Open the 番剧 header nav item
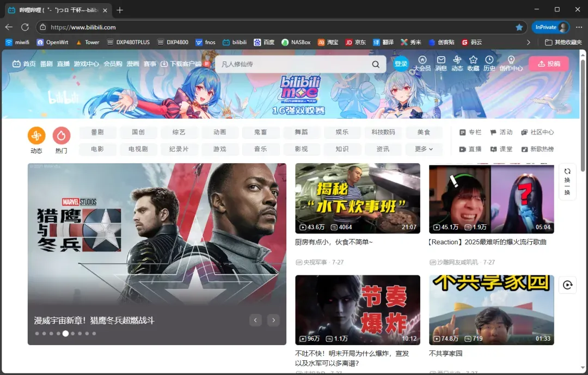Image resolution: width=588 pixels, height=375 pixels. click(x=46, y=64)
